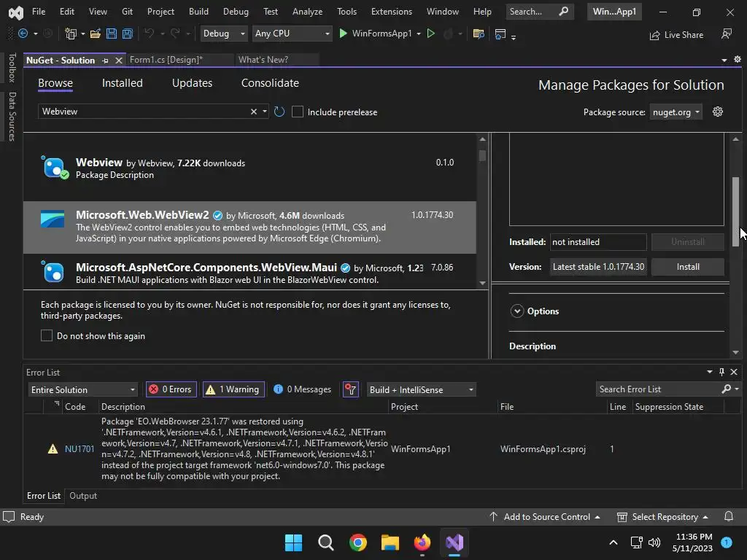
Task: Switch to the Output tab
Action: coord(83,496)
